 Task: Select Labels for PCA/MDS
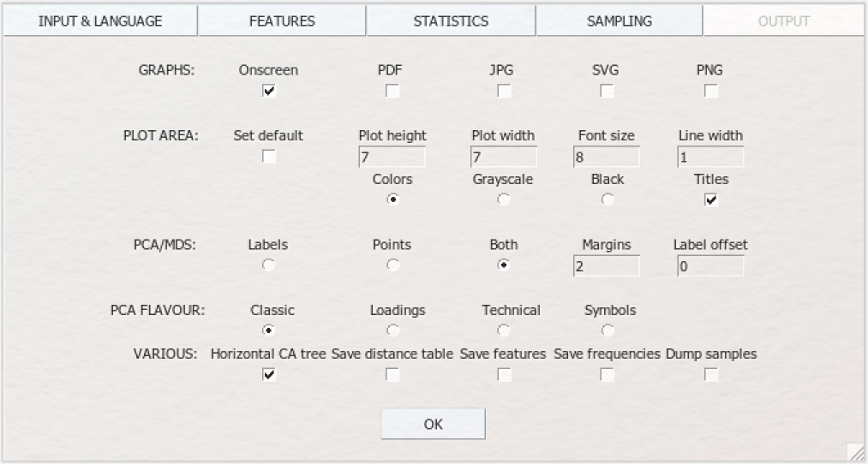(269, 265)
